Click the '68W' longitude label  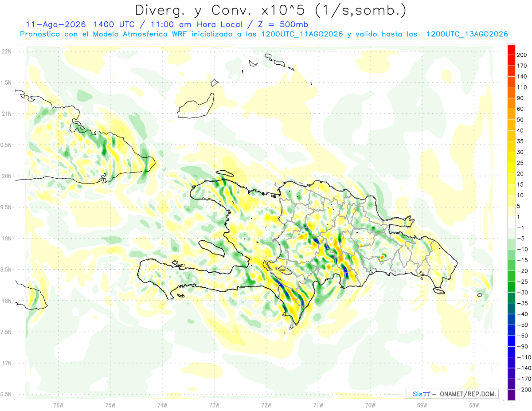tap(474, 405)
